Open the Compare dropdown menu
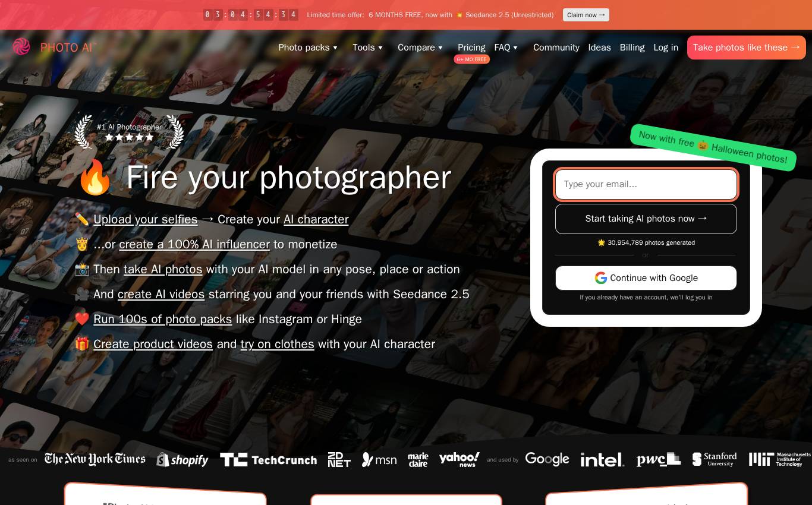The width and height of the screenshot is (812, 505). click(420, 48)
